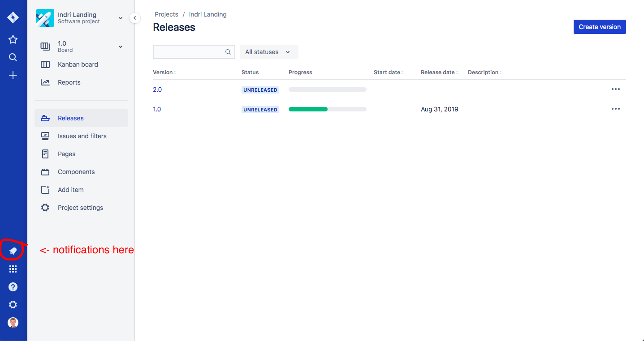
Task: Click the version 2.0 progress bar
Action: click(328, 90)
